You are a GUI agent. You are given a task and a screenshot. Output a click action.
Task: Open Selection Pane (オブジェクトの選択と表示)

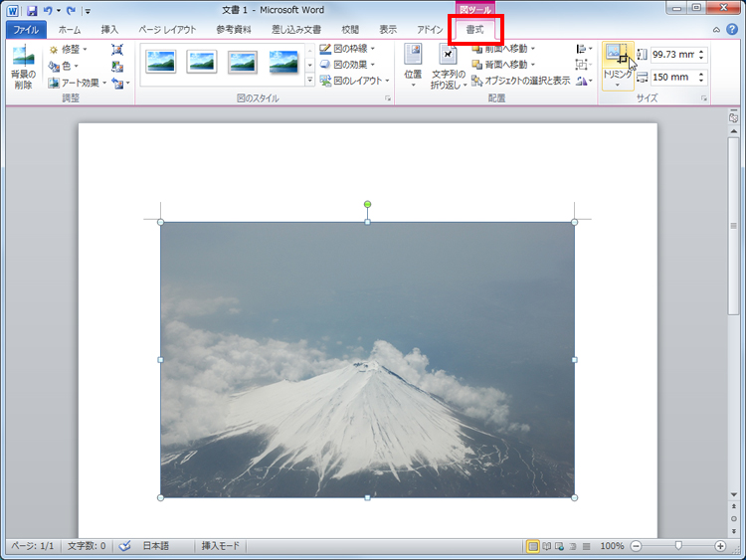pos(520,81)
